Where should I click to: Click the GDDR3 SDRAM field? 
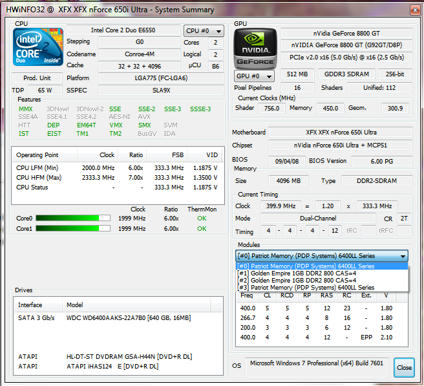(x=347, y=74)
